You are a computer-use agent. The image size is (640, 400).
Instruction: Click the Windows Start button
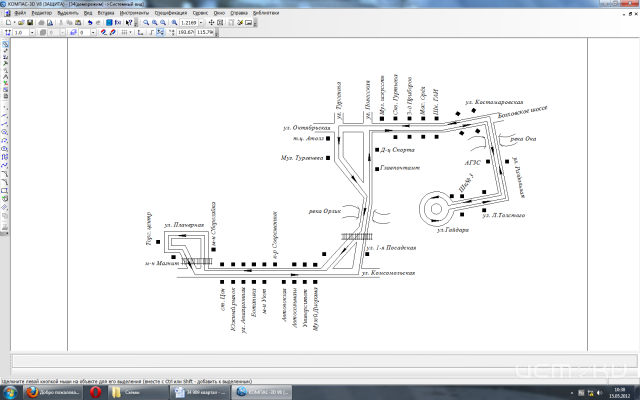(8, 392)
